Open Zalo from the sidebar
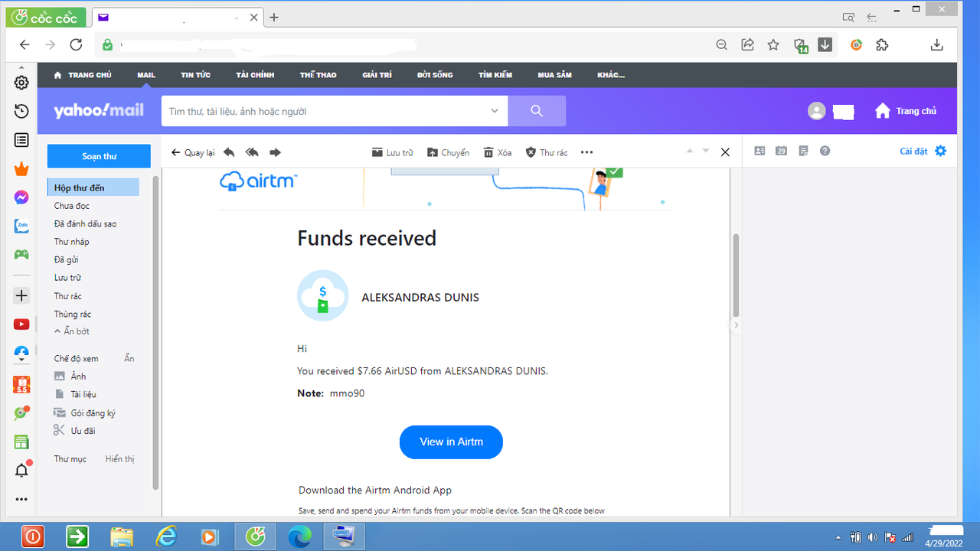Image resolution: width=980 pixels, height=551 pixels. point(21,227)
